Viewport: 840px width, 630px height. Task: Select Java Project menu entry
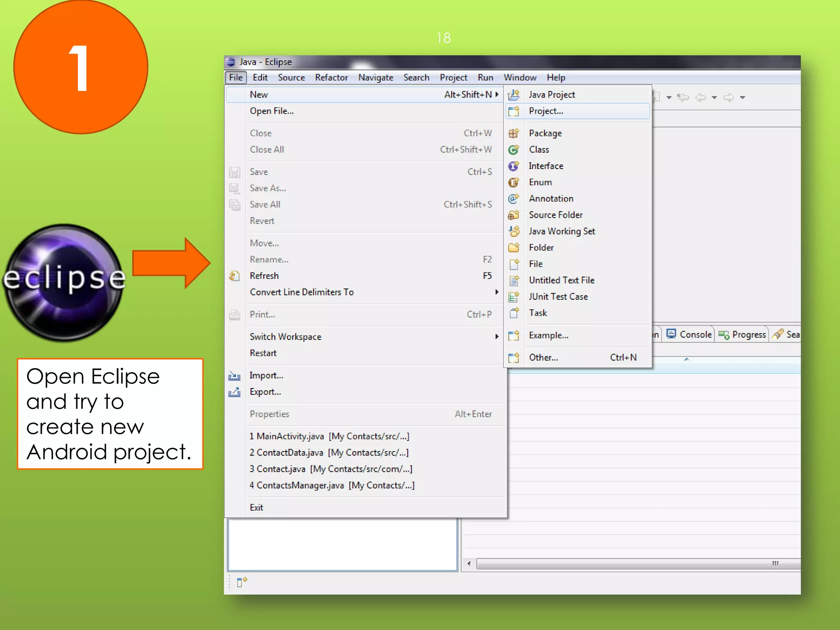[578, 95]
